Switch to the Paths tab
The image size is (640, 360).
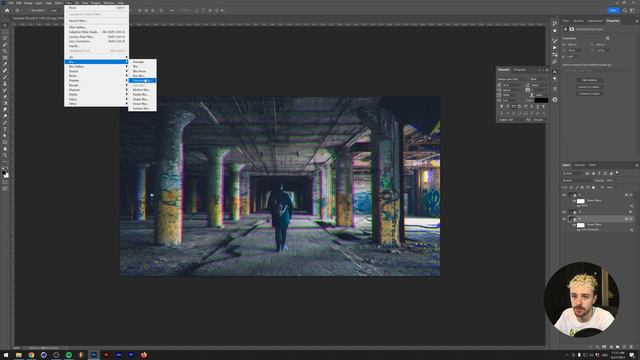click(x=592, y=165)
